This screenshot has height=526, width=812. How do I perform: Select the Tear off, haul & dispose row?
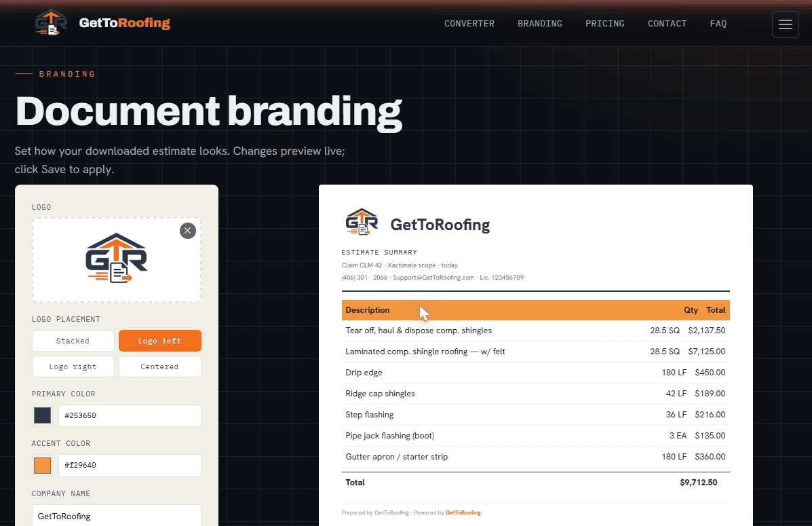(x=535, y=331)
